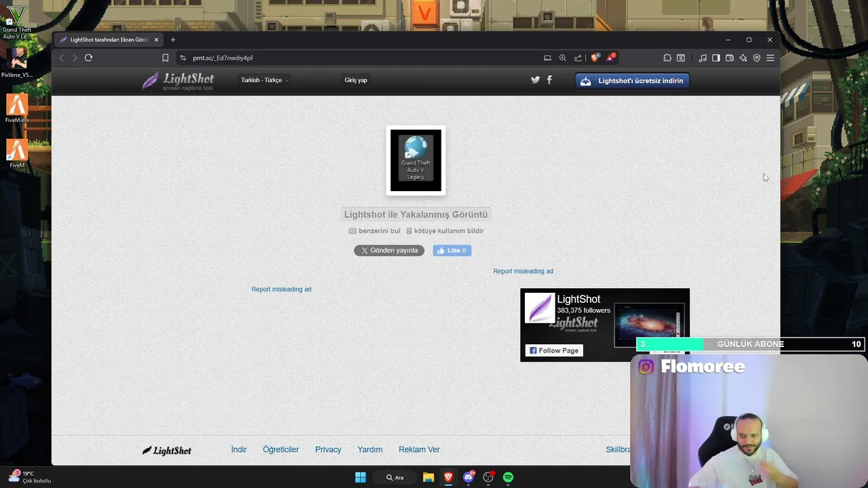The height and width of the screenshot is (488, 868).
Task: Click the browser back arrow
Action: 62,58
